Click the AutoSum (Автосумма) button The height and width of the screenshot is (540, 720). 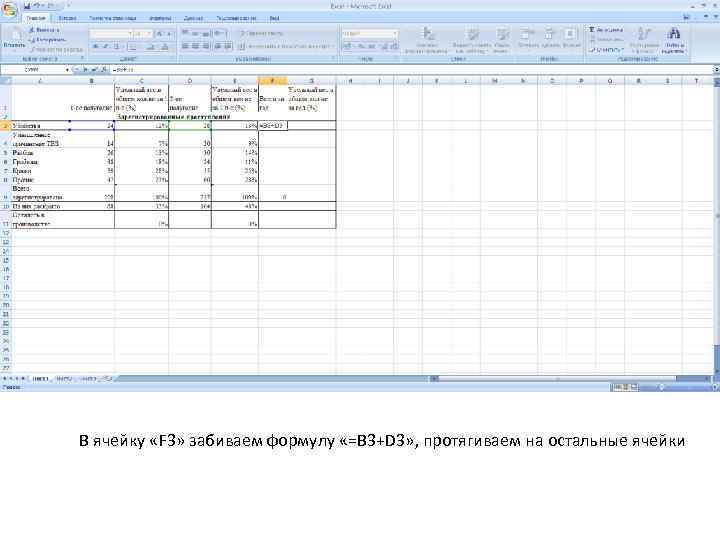click(606, 30)
